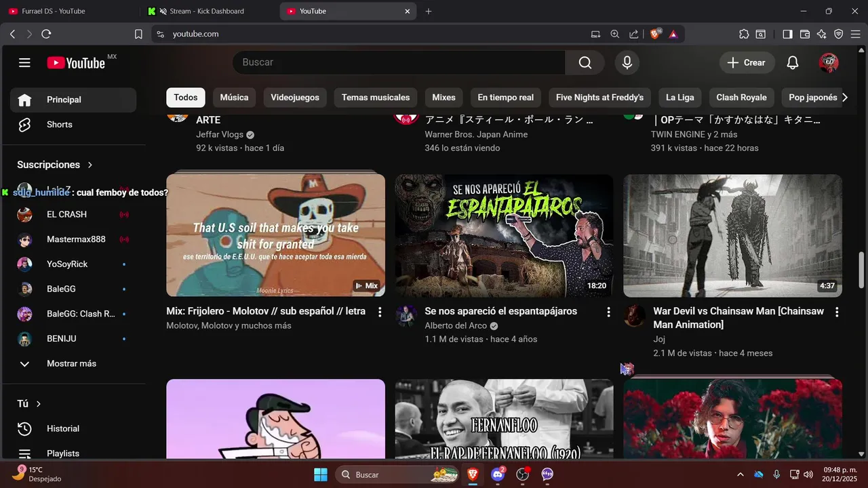The width and height of the screenshot is (868, 488).
Task: Select the Pop japonés chip
Action: pos(812,98)
